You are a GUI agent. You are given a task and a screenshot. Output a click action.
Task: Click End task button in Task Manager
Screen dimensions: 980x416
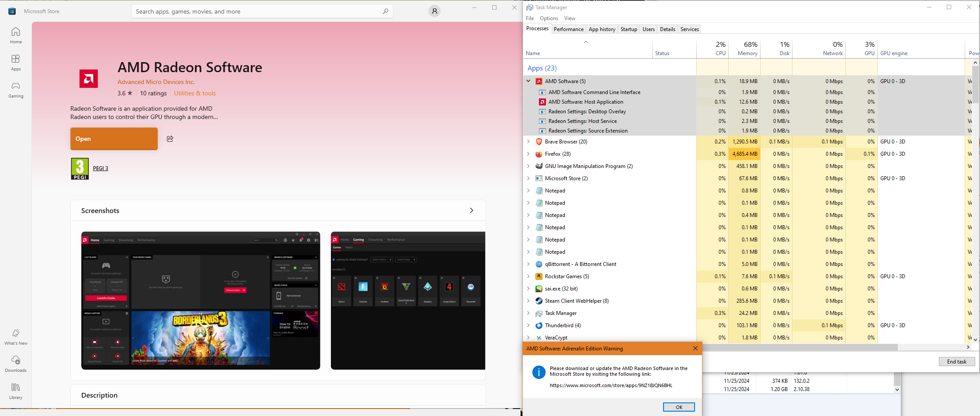point(957,362)
